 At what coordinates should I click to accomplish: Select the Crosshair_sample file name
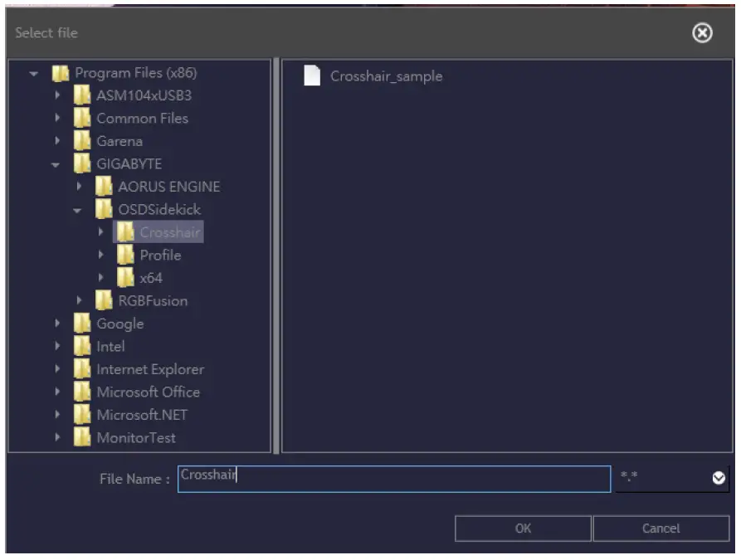386,76
